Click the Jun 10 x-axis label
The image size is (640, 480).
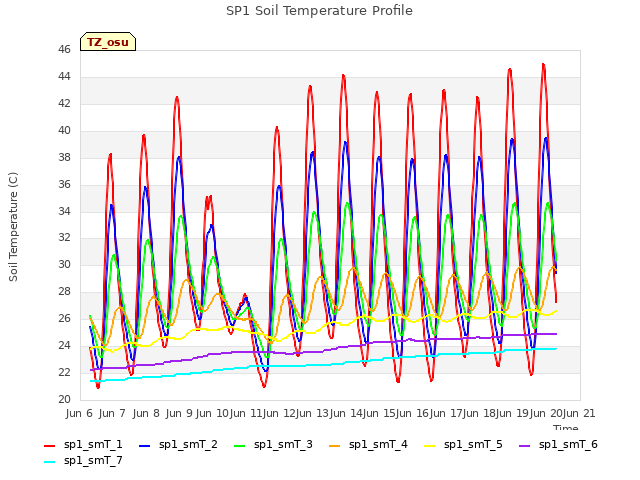tap(212, 413)
